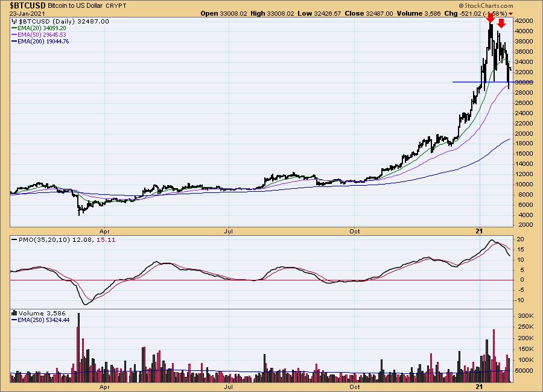Click the red PMO signal value 15.11

(x=106, y=239)
